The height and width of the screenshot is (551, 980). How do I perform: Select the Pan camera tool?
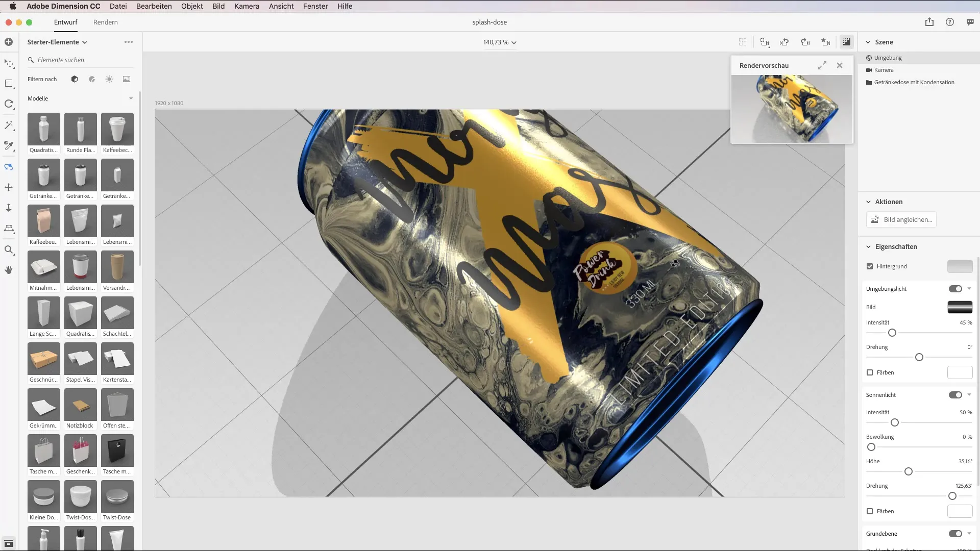pyautogui.click(x=9, y=187)
